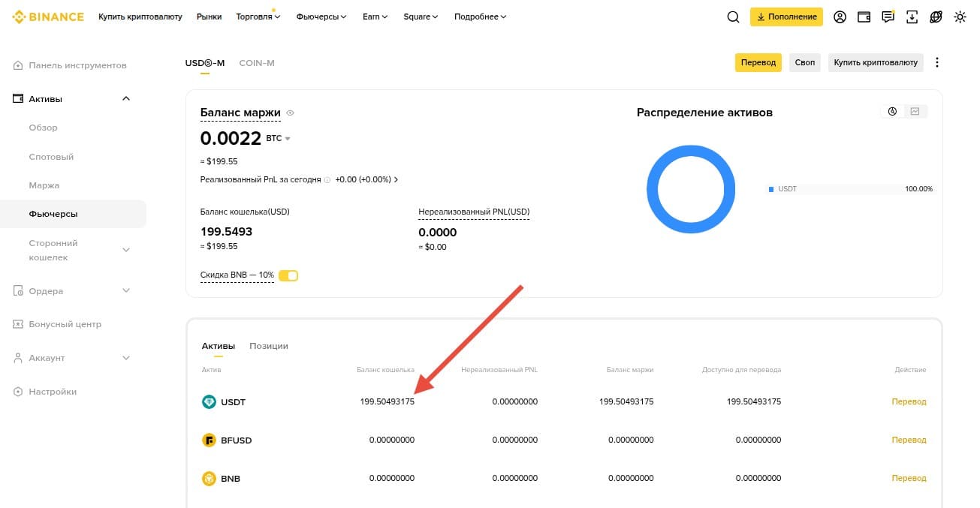This screenshot has height=508, width=980.
Task: Click Перевод link in BFUSD row
Action: click(x=909, y=440)
